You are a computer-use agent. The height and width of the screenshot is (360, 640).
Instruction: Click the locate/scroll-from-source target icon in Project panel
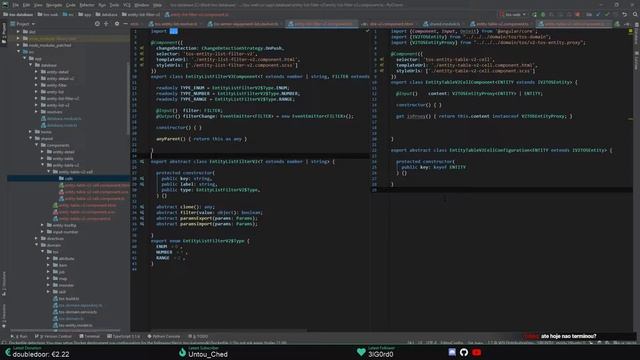[x=97, y=24]
